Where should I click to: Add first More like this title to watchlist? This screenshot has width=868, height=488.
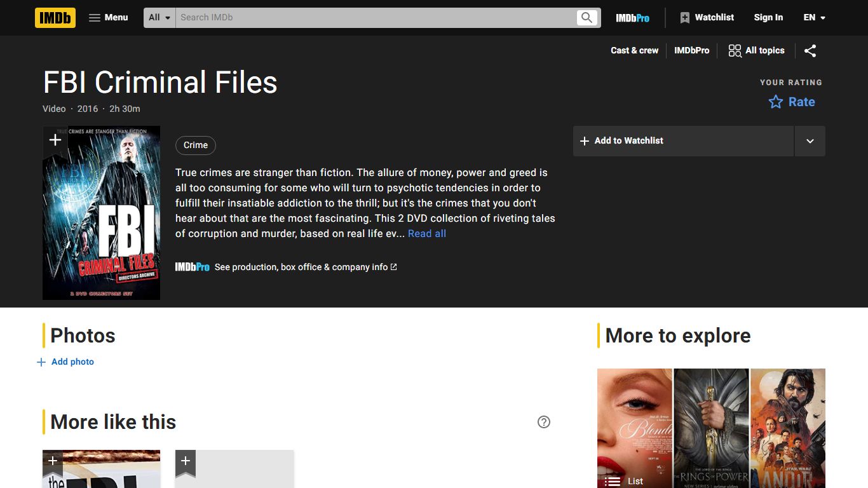point(53,462)
